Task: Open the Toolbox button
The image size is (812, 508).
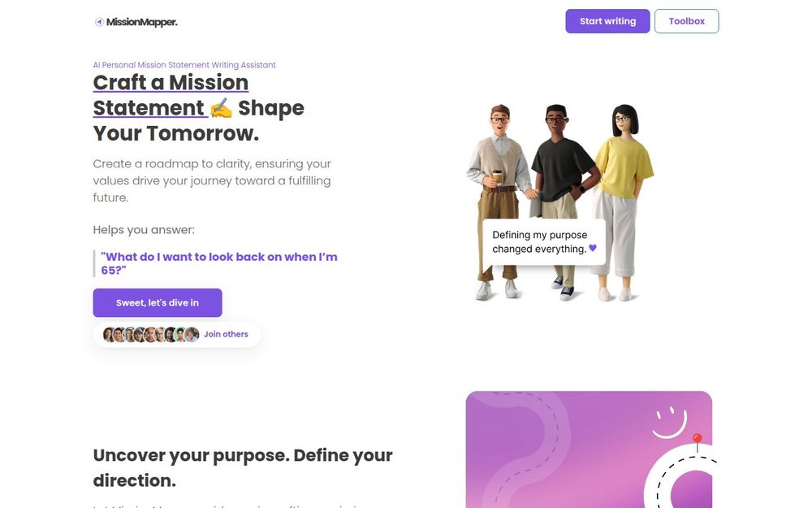Action: [686, 21]
